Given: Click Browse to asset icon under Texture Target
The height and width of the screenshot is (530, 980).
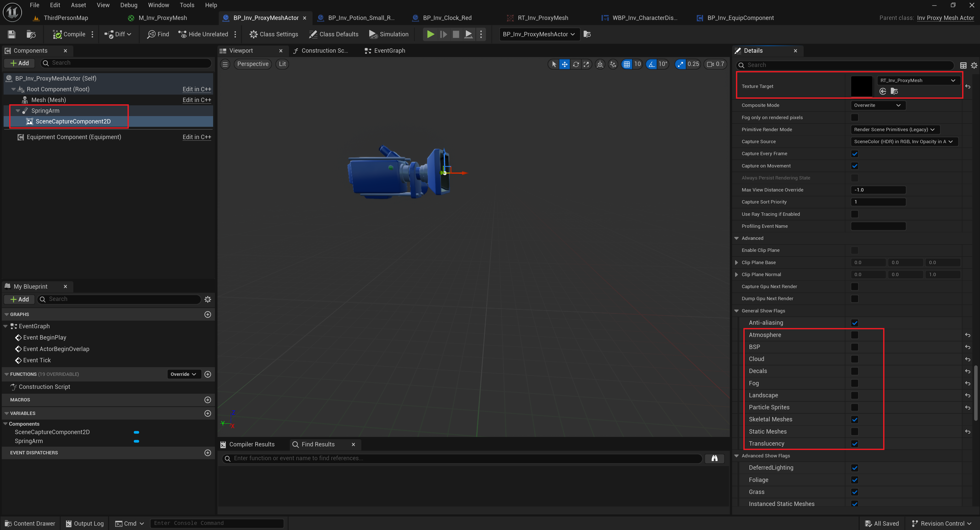Looking at the screenshot, I should 894,91.
